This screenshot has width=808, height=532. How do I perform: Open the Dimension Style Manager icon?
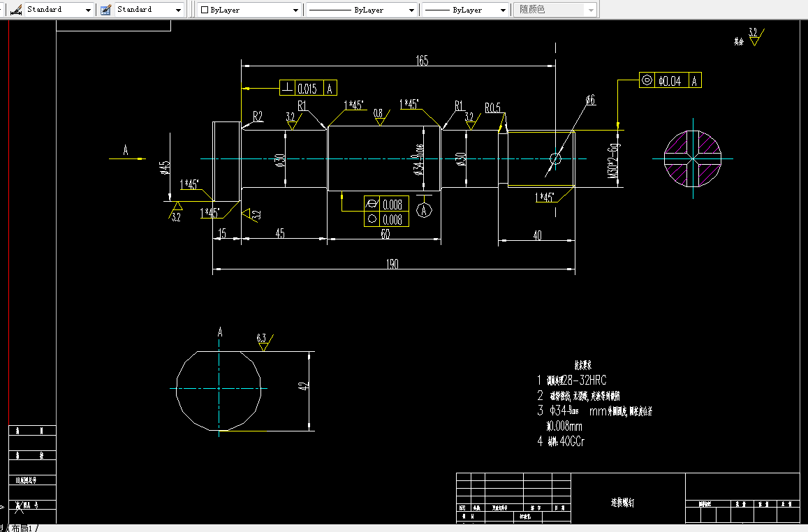[15, 10]
